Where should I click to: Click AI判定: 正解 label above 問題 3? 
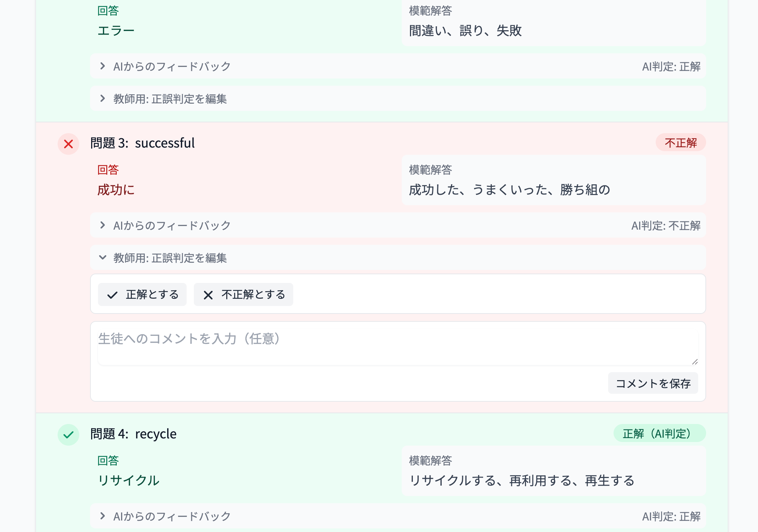(x=671, y=67)
